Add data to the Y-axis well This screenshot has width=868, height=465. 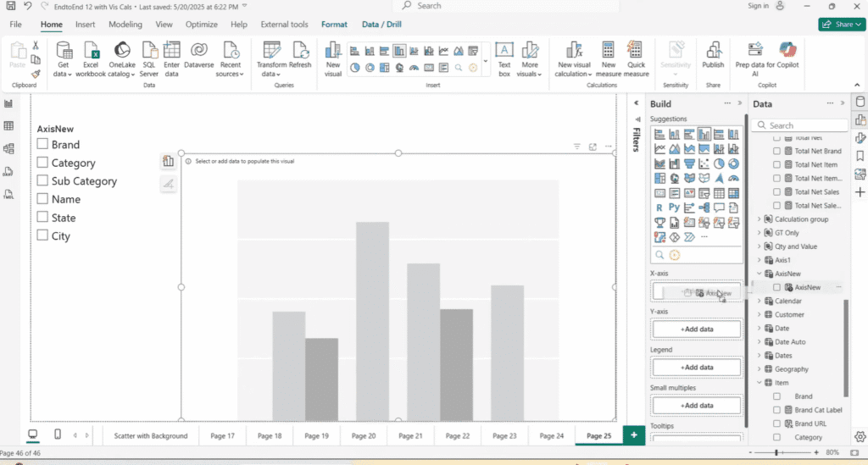697,329
